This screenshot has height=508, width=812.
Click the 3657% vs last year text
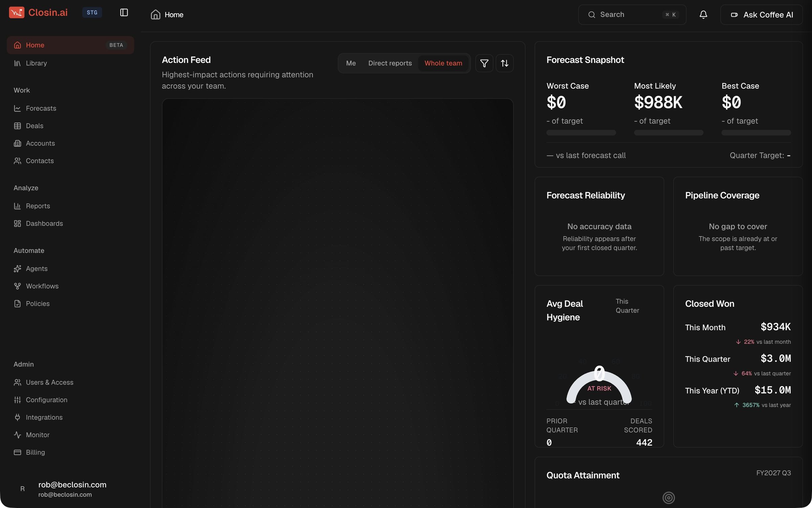point(762,405)
